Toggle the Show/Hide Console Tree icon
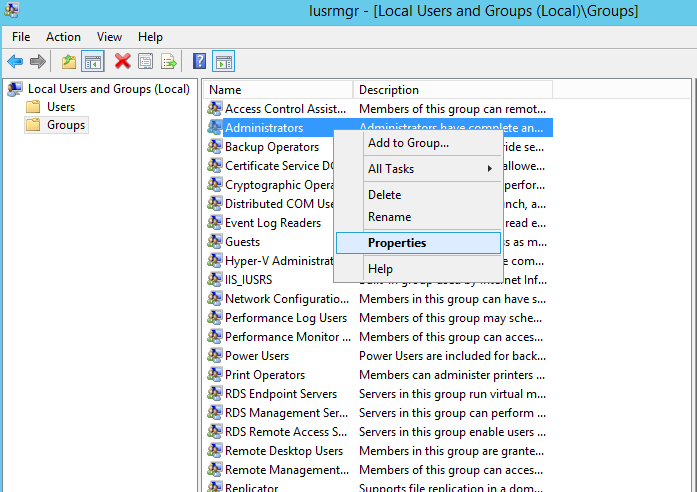Image resolution: width=697 pixels, height=492 pixels. coord(93,61)
